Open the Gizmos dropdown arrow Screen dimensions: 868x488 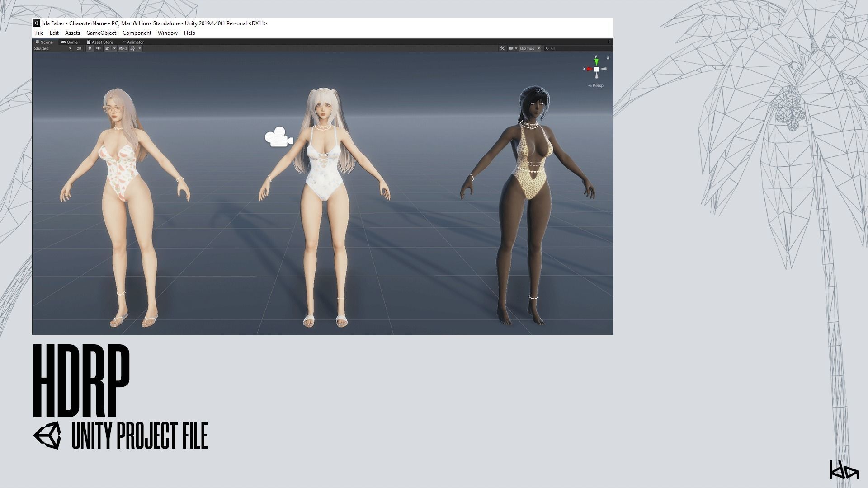tap(538, 48)
